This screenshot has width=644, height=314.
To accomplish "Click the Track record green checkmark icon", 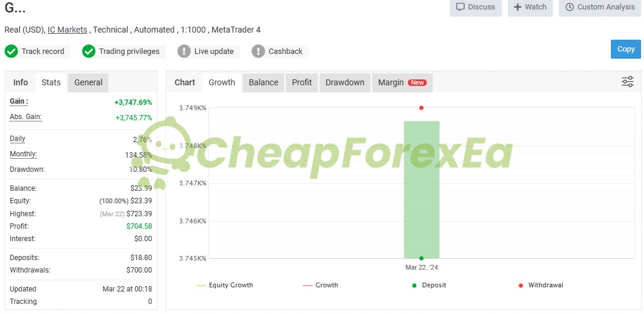I will click(11, 52).
